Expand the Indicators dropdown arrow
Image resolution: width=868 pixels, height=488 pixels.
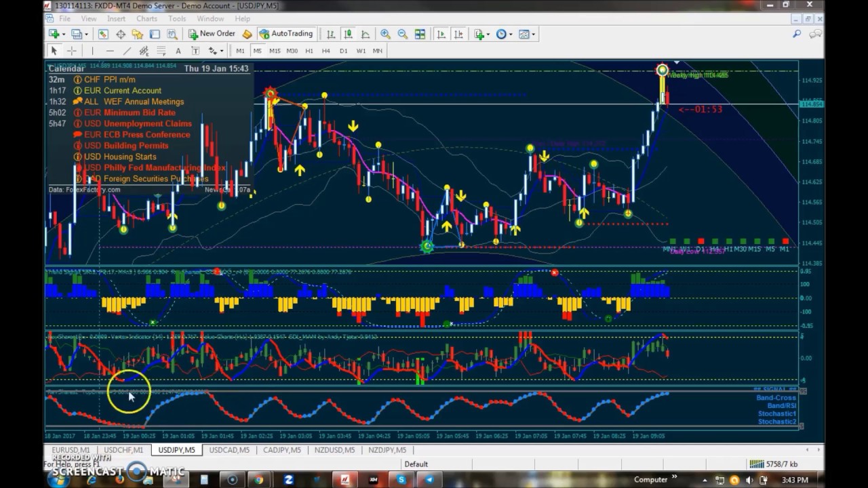[489, 34]
